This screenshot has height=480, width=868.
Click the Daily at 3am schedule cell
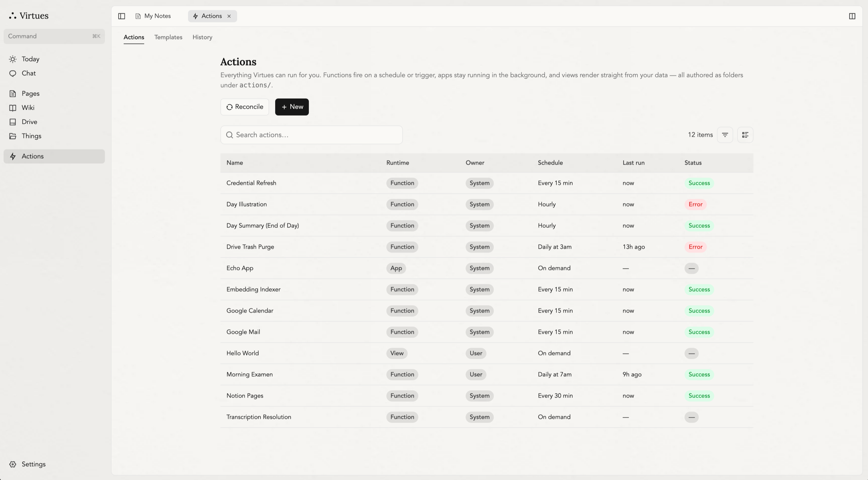(x=555, y=247)
